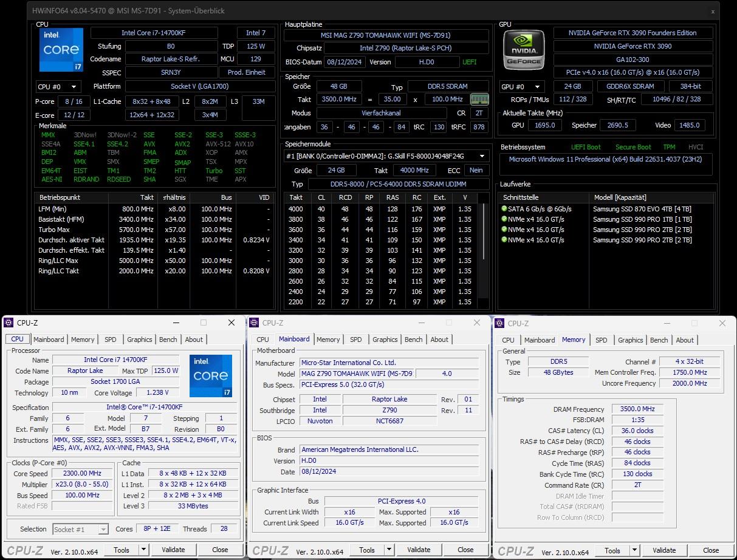Viewport: 737px width, 560px height.
Task: Click the Schnittstelle column header in Laufwerke
Action: (544, 197)
